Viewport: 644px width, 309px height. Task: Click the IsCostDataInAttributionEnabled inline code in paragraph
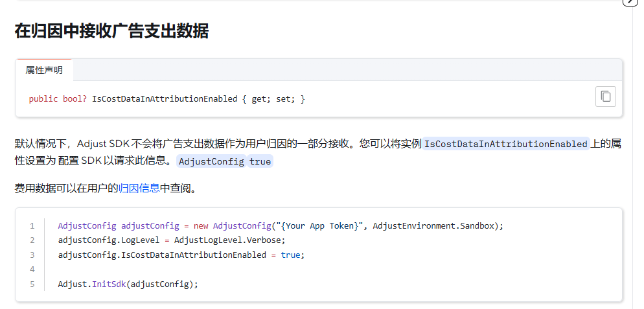[x=505, y=144]
